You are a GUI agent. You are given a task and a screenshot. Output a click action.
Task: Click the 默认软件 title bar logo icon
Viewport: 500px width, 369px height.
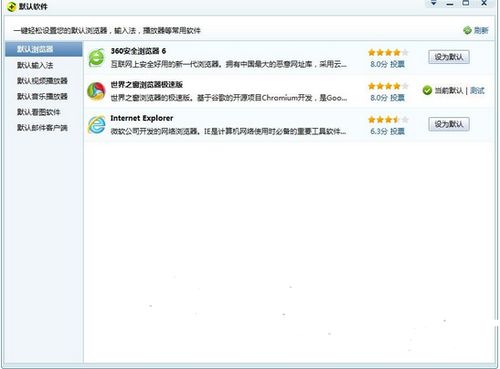(x=12, y=7)
